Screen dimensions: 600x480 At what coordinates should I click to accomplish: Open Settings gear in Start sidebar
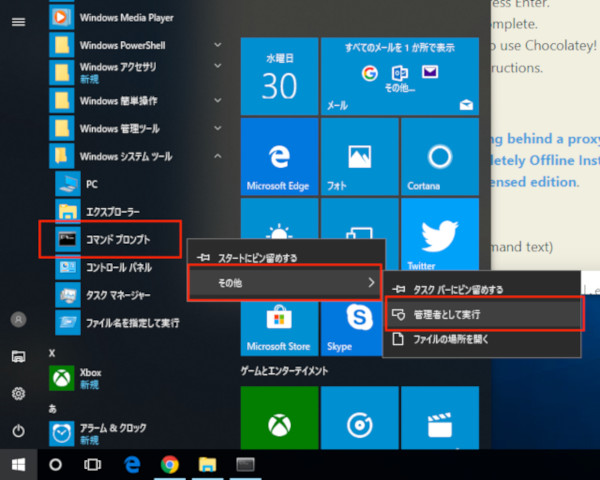click(18, 394)
